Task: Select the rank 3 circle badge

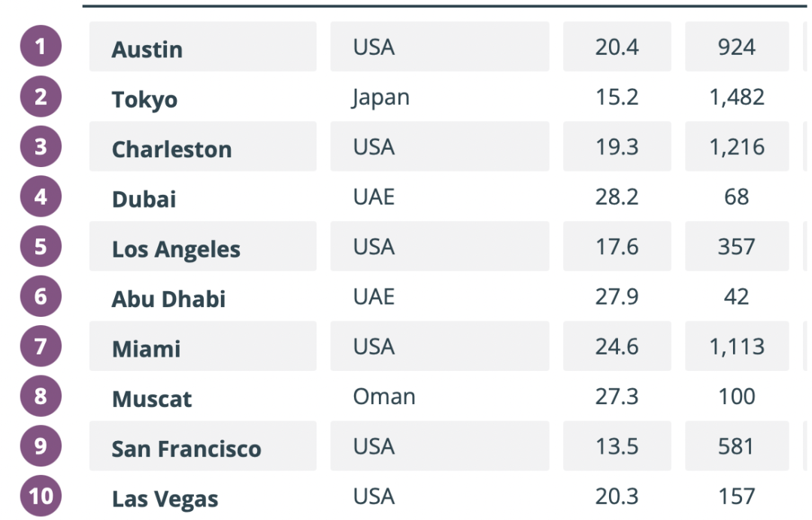Action: (41, 146)
